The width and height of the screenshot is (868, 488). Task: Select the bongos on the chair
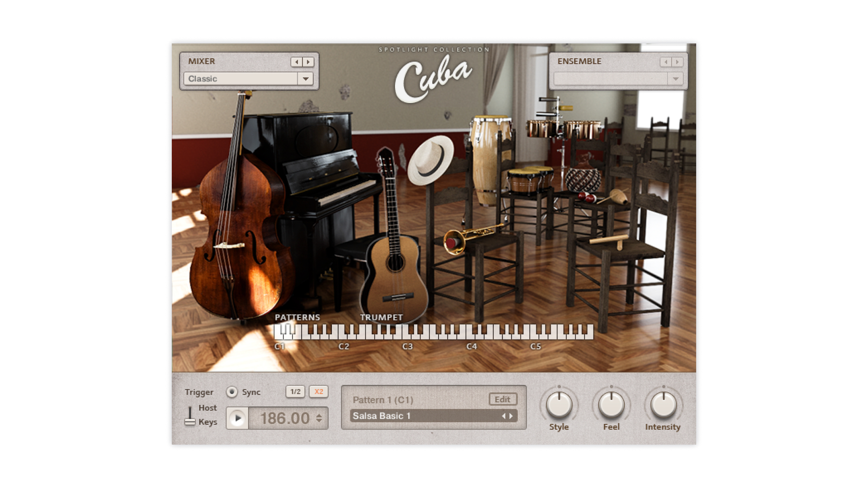click(x=527, y=178)
